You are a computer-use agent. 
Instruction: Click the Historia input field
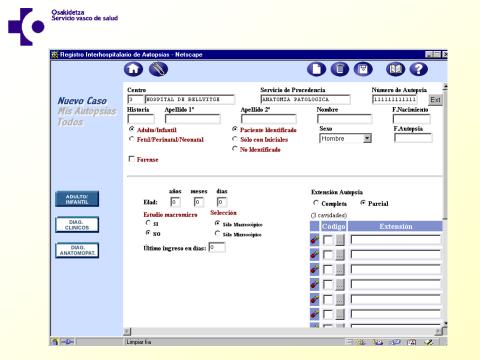pyautogui.click(x=141, y=119)
